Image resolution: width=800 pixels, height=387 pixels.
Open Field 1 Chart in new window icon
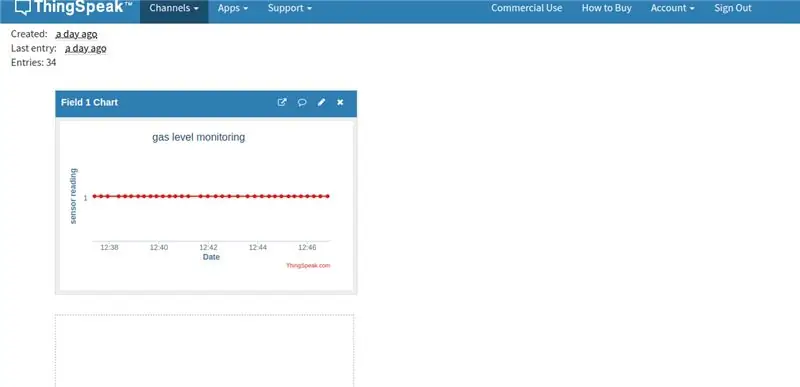coord(282,102)
